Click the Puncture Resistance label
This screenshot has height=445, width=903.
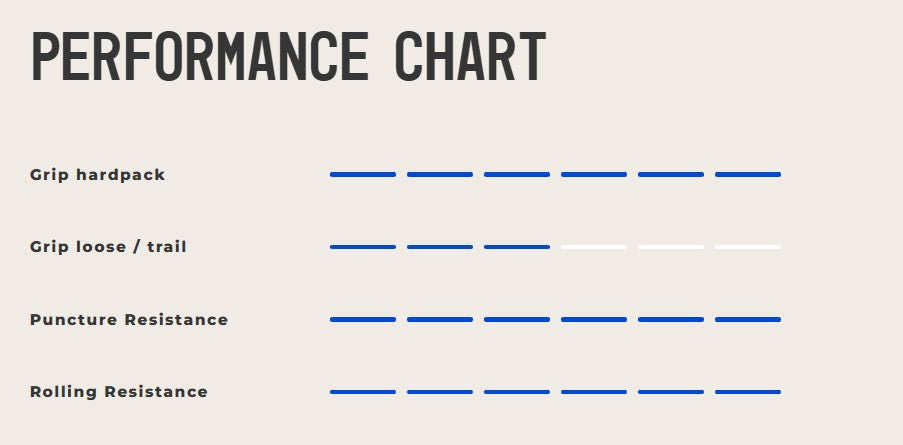click(129, 320)
